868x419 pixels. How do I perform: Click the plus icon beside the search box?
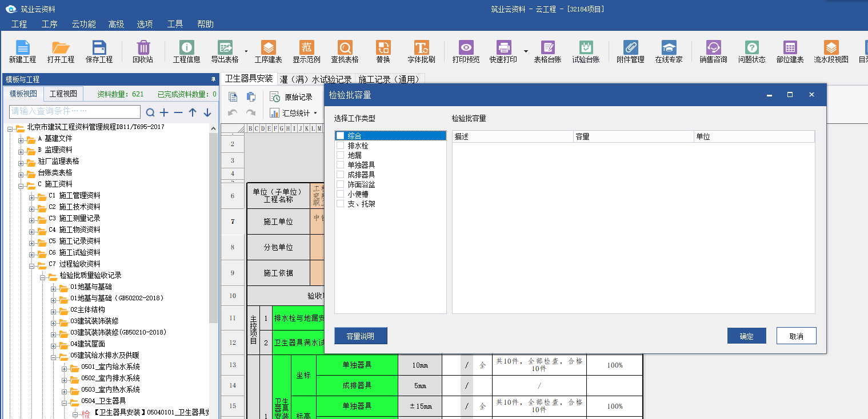[x=164, y=112]
